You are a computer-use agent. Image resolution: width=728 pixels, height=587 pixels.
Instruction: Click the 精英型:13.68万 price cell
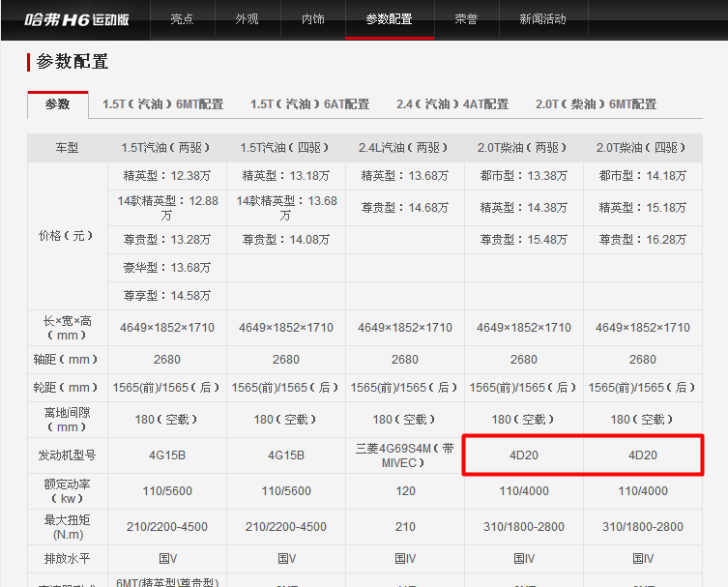point(404,176)
